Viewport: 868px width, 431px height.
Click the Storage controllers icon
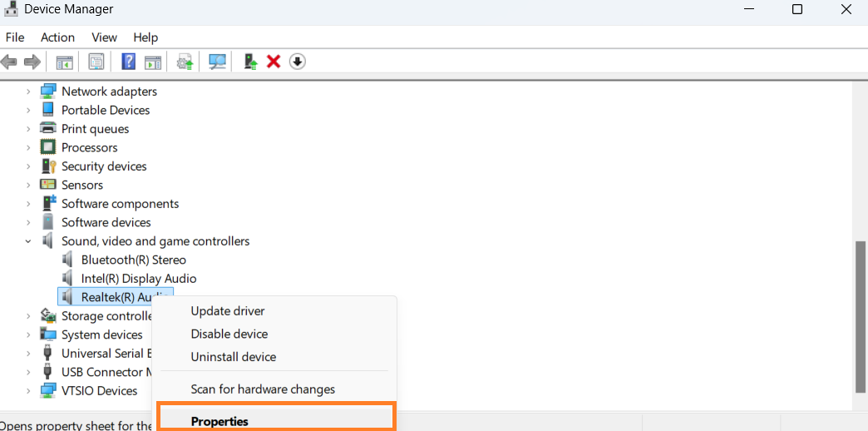(48, 316)
